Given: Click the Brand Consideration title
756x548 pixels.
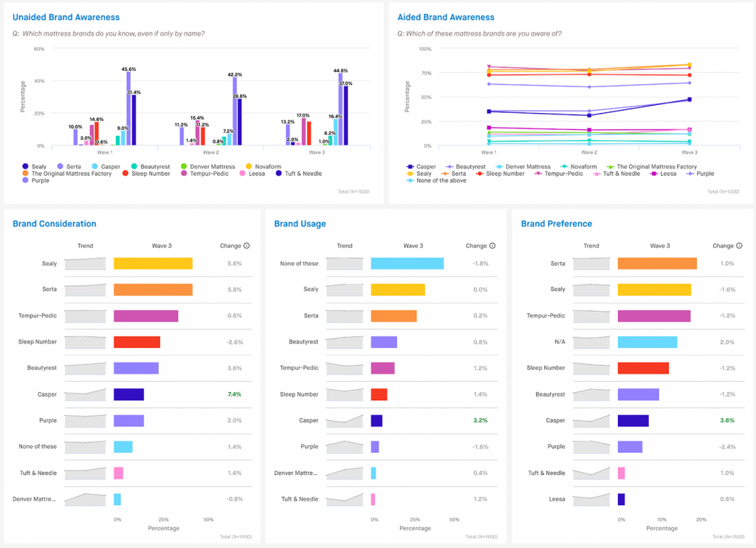Looking at the screenshot, I should (55, 224).
